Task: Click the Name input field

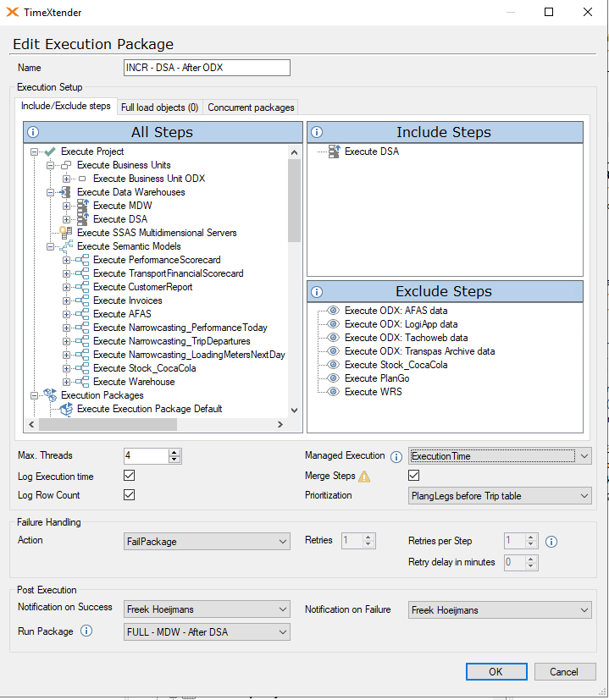Action: [207, 68]
